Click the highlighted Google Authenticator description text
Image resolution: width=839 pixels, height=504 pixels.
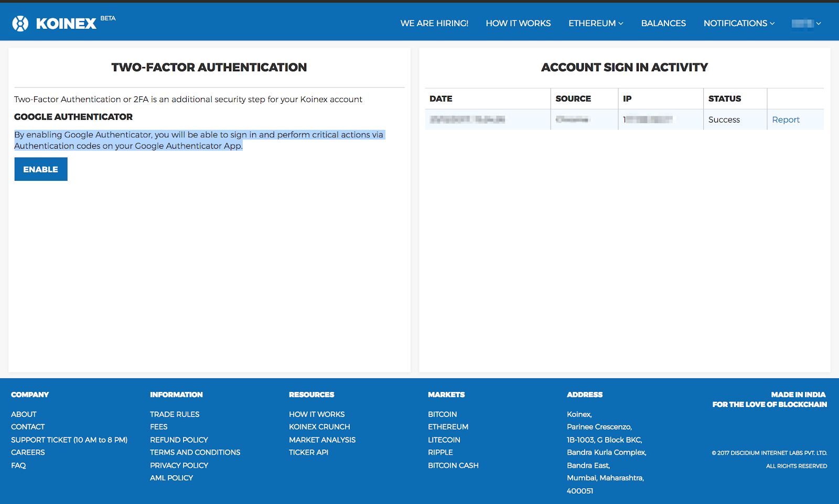[199, 140]
